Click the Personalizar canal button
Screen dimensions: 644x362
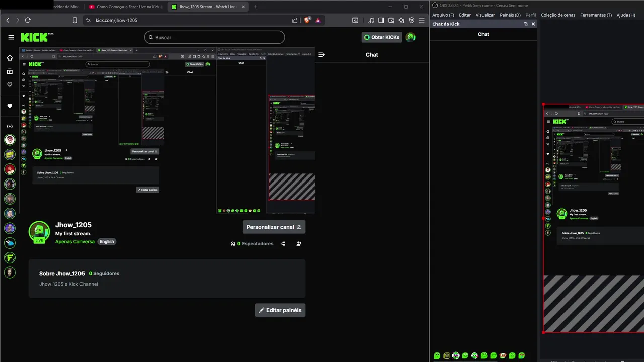(274, 227)
